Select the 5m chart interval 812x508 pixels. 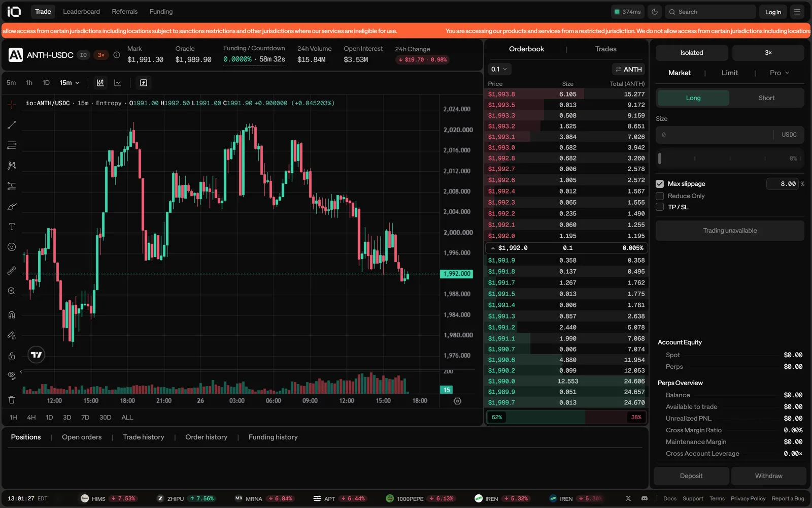tap(11, 83)
